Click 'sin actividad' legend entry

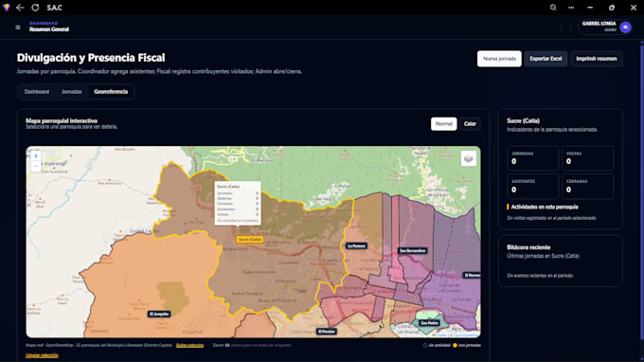(437, 345)
